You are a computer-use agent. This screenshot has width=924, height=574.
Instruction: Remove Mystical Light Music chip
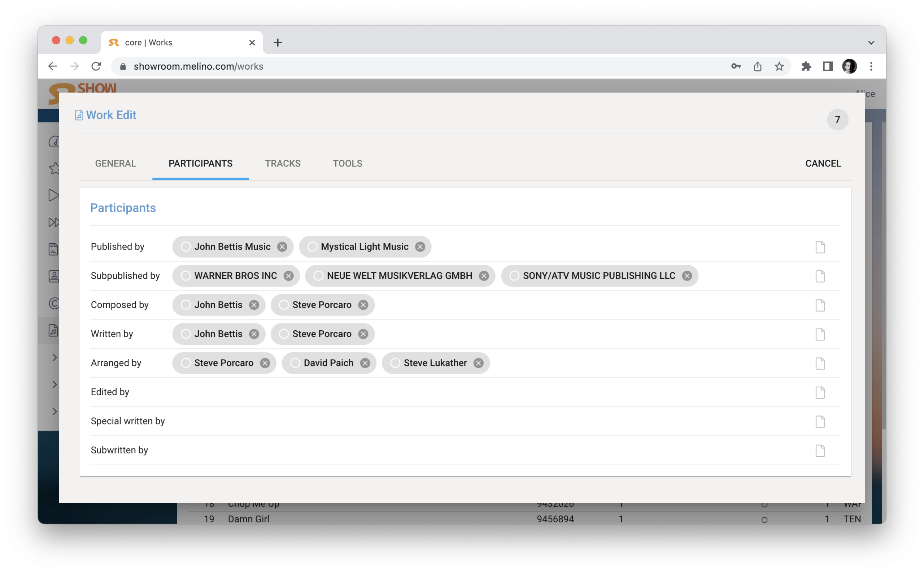(x=420, y=247)
